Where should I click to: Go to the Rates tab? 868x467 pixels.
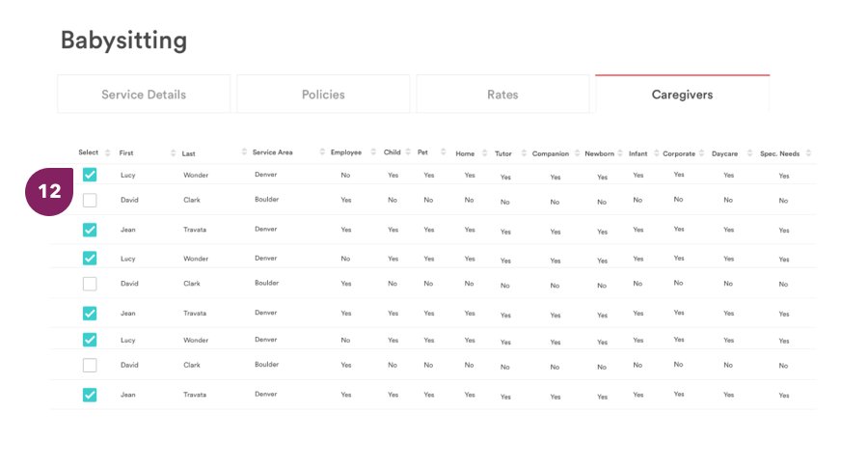pyautogui.click(x=502, y=95)
